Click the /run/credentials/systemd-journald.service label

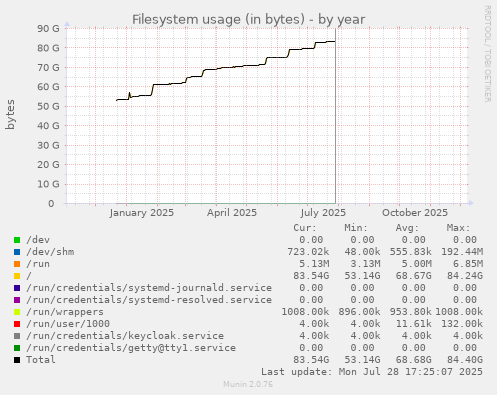pos(149,288)
